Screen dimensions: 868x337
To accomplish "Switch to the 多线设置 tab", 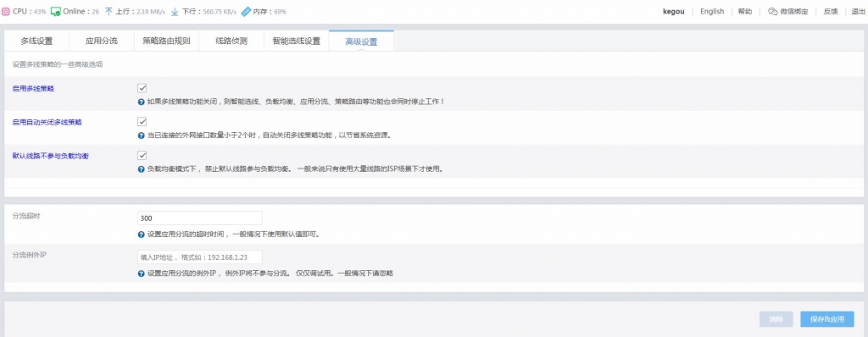I will 36,41.
